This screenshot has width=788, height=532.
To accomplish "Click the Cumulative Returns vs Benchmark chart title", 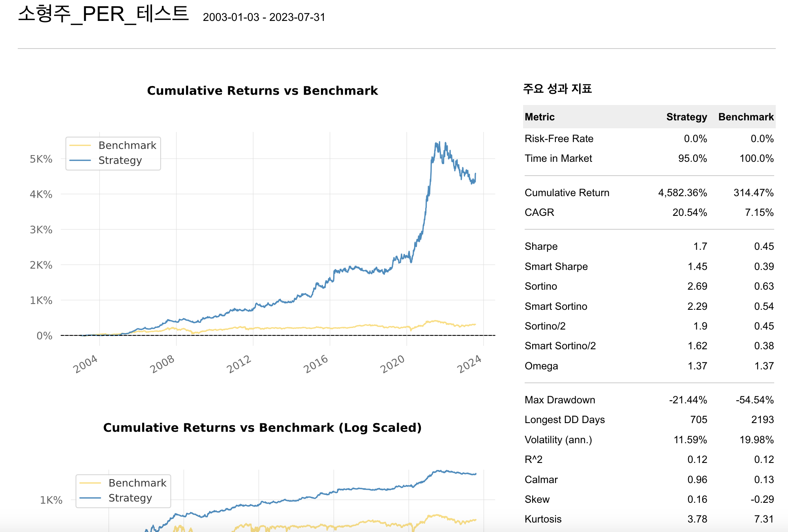I will coord(262,91).
